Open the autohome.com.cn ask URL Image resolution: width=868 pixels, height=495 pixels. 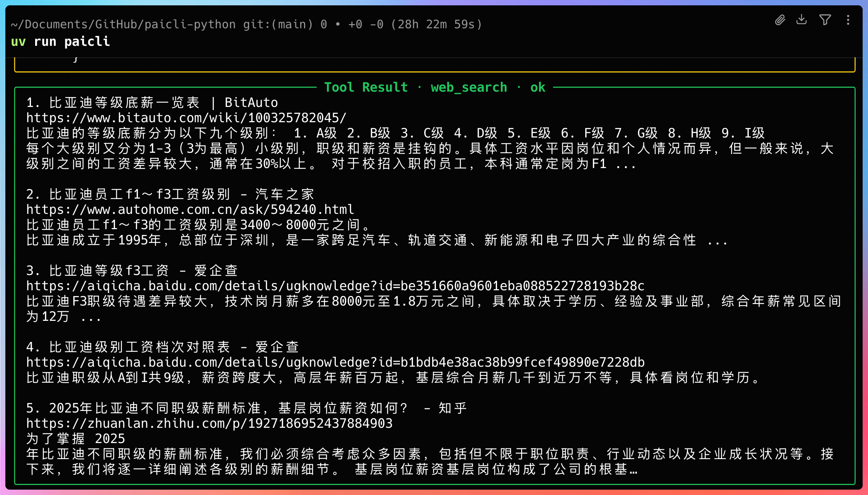click(190, 209)
